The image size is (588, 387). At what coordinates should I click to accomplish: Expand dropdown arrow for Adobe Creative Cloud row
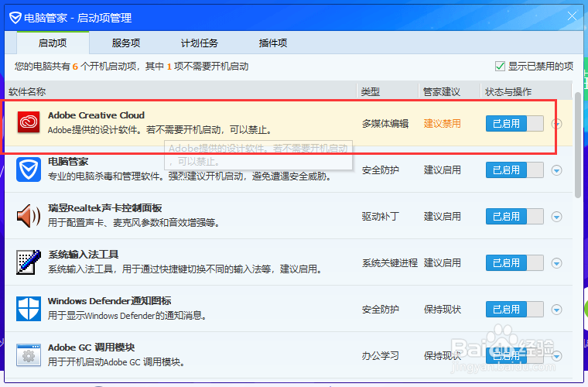[x=556, y=124]
